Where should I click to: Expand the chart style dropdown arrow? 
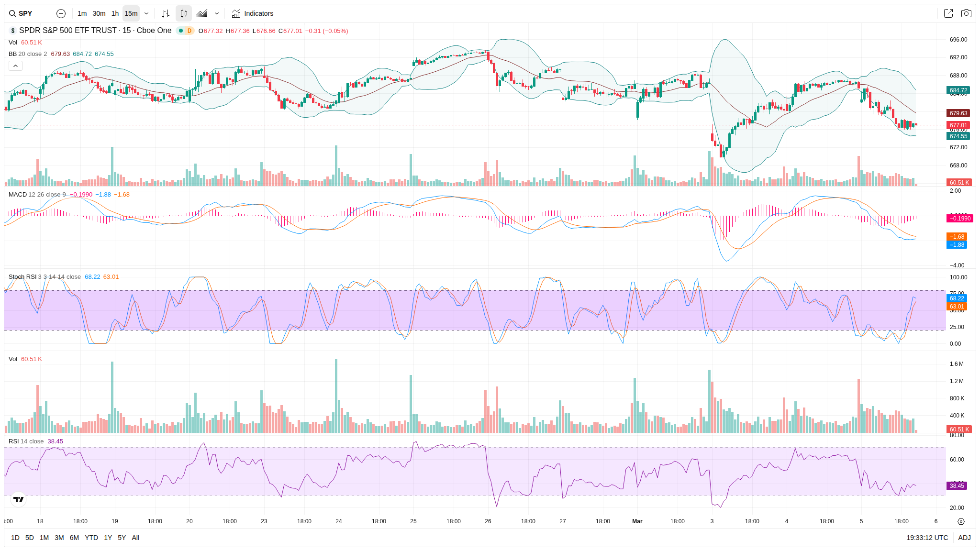pyautogui.click(x=217, y=13)
